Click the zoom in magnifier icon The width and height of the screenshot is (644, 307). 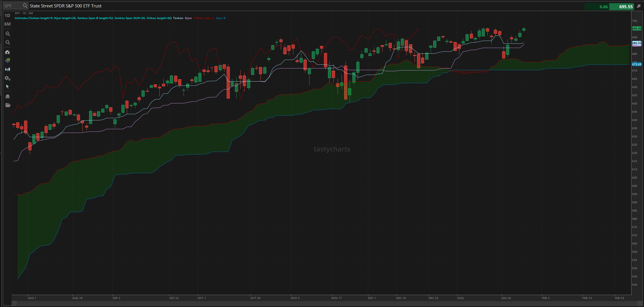coord(8,34)
